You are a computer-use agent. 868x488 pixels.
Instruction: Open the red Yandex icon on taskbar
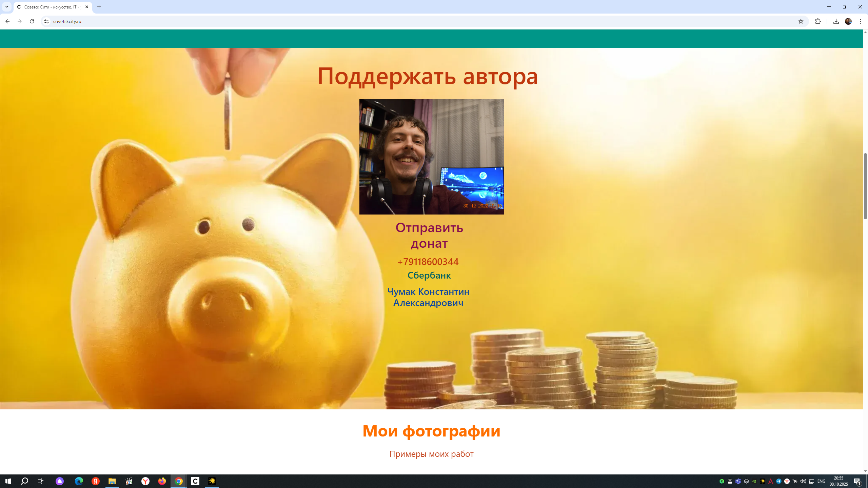click(96, 481)
